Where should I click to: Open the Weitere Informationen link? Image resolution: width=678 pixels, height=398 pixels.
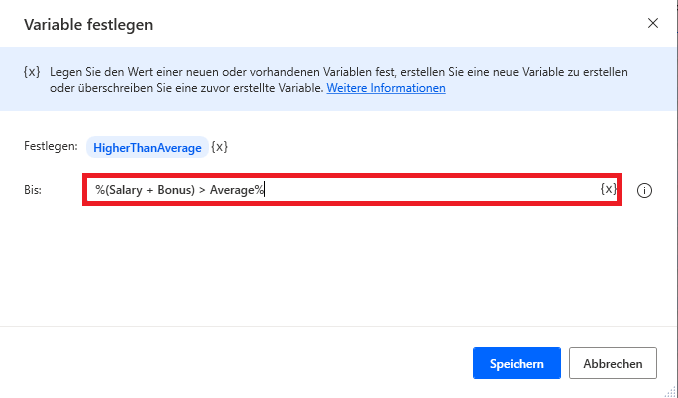tap(386, 88)
